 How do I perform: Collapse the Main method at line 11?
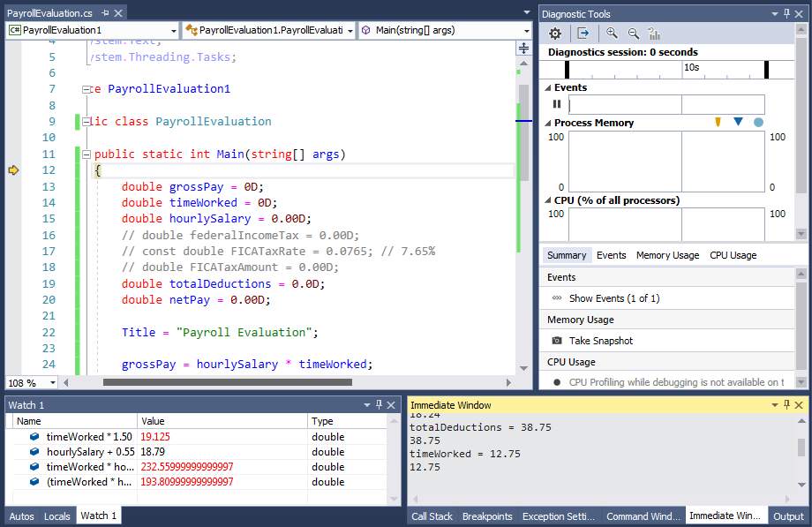point(86,154)
